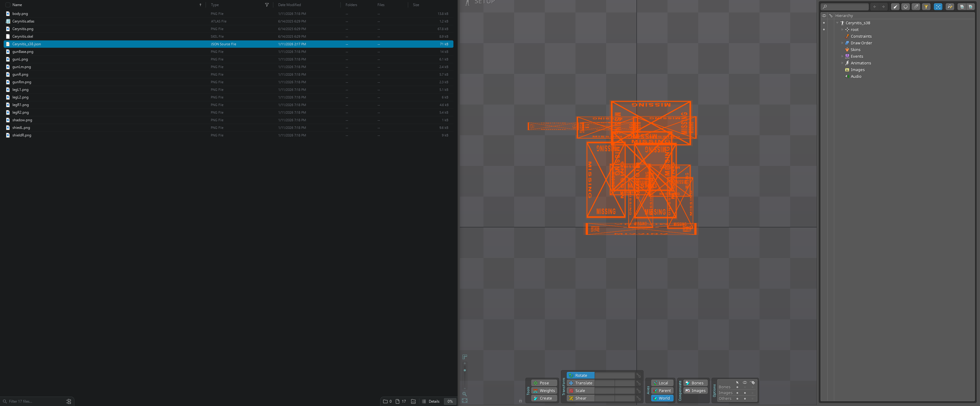Toggle the attachments paperclip filter icon
This screenshot has width=980, height=406.
click(x=916, y=6)
